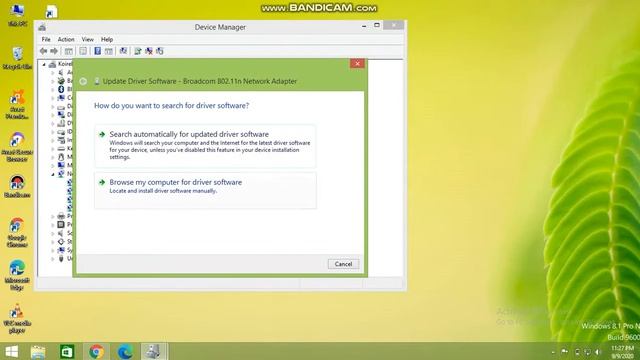The image size is (640, 360).
Task: Open the Windows Start button
Action: pos(12,351)
